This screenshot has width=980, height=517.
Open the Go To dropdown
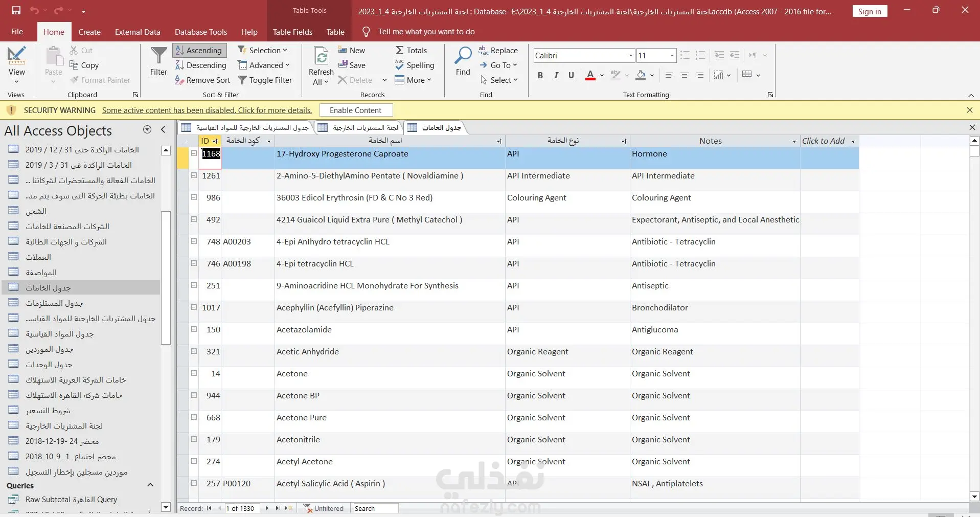click(498, 65)
